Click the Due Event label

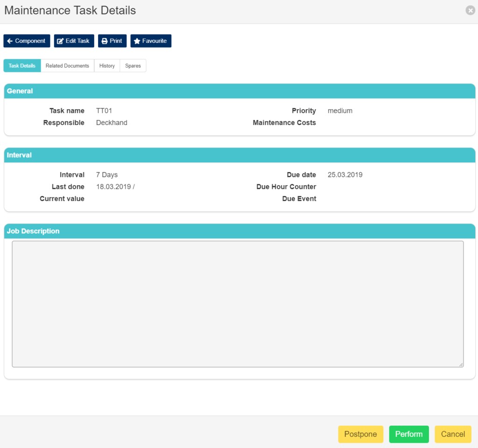[299, 199]
